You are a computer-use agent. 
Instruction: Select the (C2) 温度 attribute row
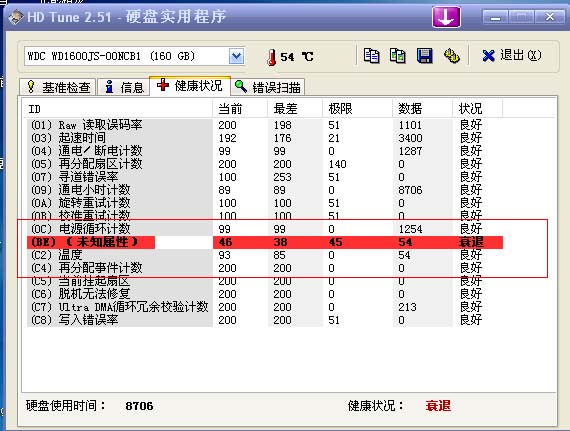(265, 255)
